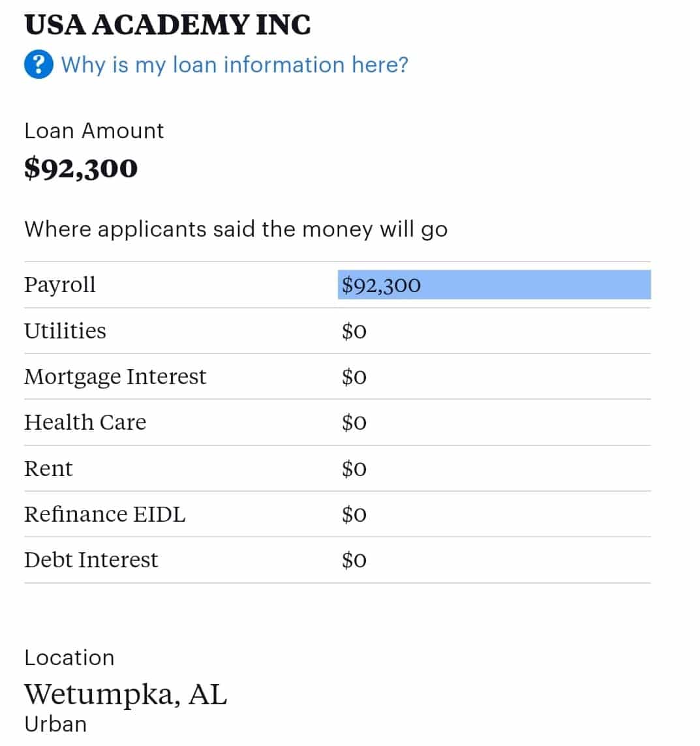Click the USA ACADEMY INC heading

pyautogui.click(x=167, y=25)
